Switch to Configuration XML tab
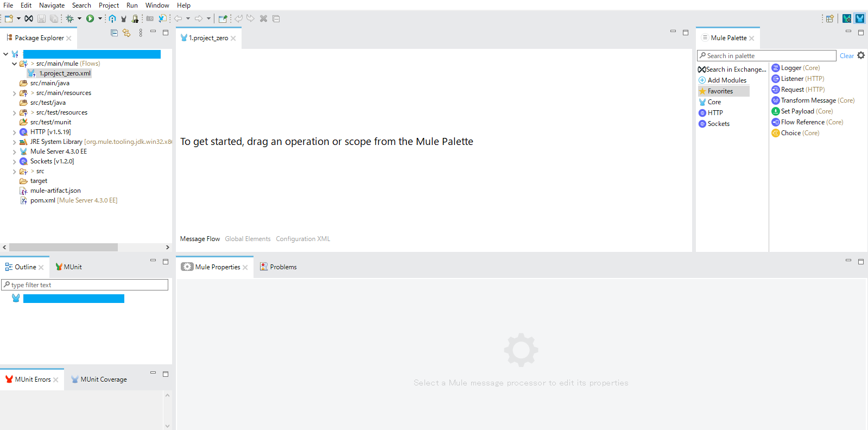This screenshot has width=868, height=430. coord(303,239)
